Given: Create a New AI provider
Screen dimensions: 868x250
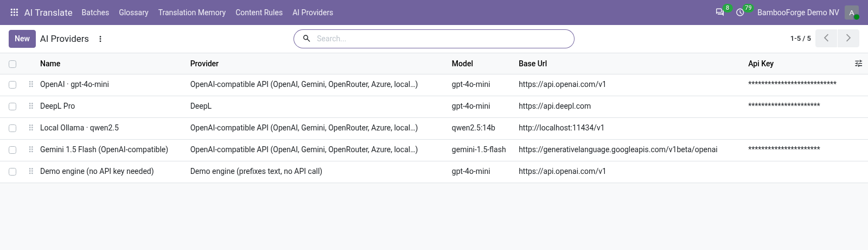Looking at the screenshot, I should pyautogui.click(x=22, y=39).
